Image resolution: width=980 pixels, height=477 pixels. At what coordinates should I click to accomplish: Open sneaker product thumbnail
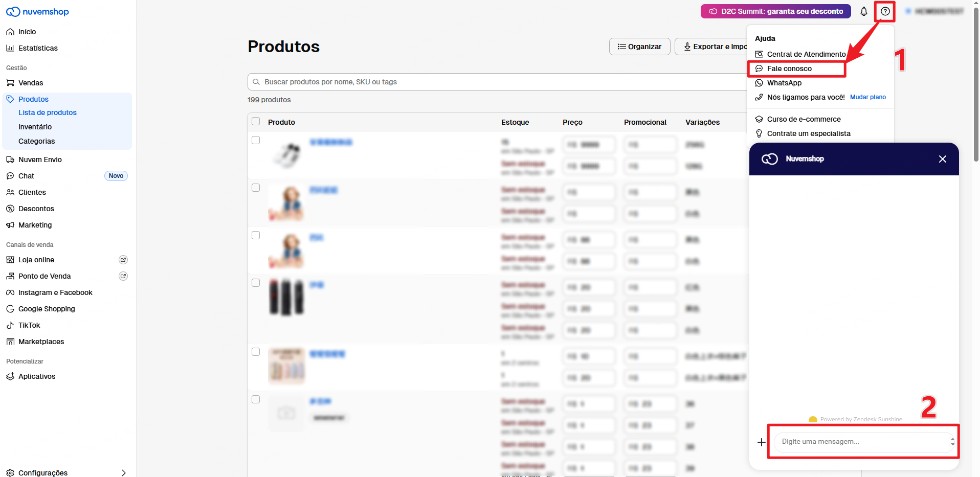click(x=286, y=155)
